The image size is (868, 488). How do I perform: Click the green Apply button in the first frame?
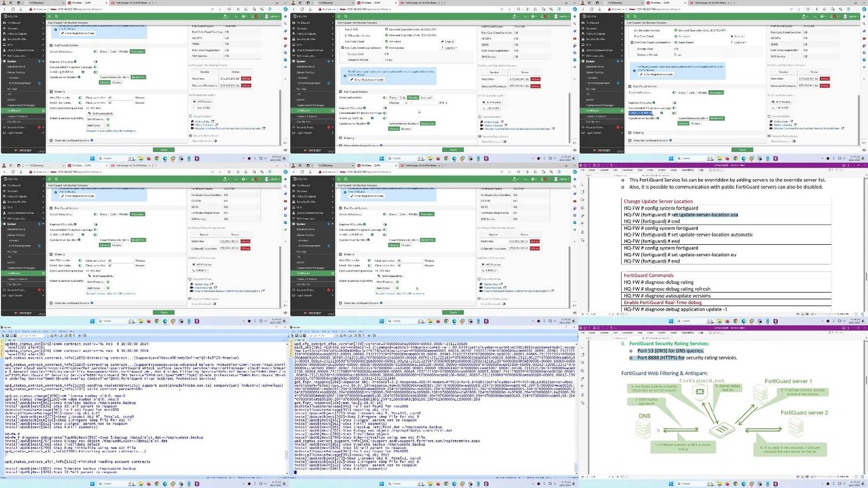pyautogui.click(x=164, y=150)
